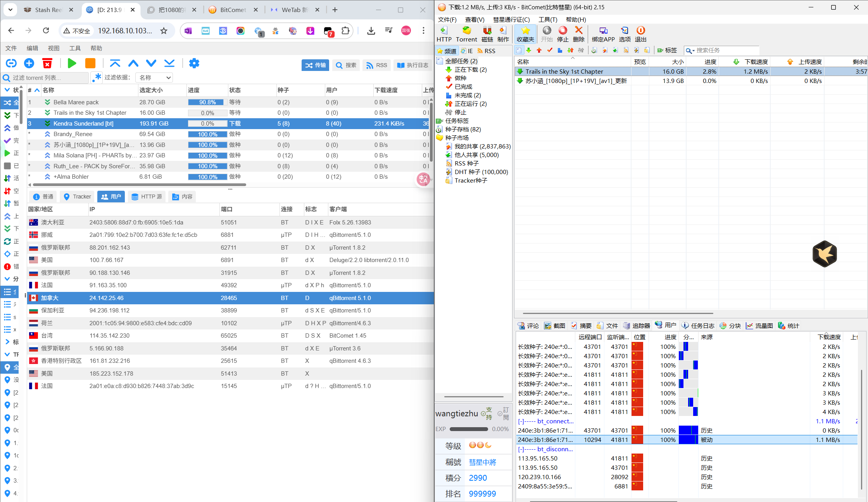Toggle the 传输 transfers view button
The image size is (868, 502).
(x=315, y=65)
